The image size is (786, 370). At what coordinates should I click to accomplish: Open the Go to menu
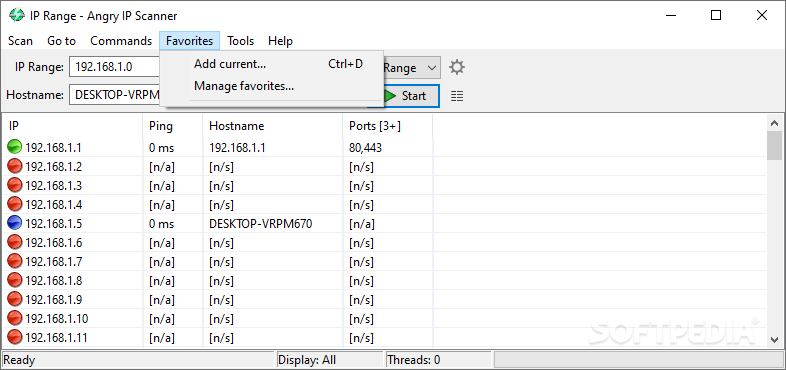click(61, 41)
